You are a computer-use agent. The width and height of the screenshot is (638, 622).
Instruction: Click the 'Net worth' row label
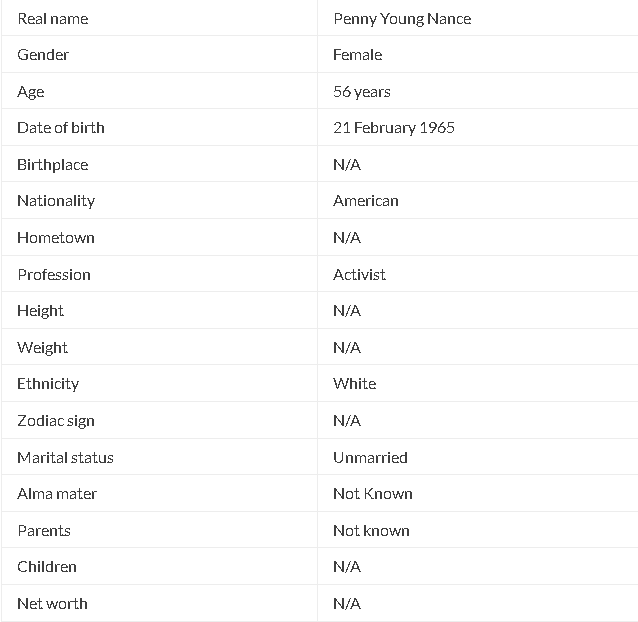click(x=52, y=604)
